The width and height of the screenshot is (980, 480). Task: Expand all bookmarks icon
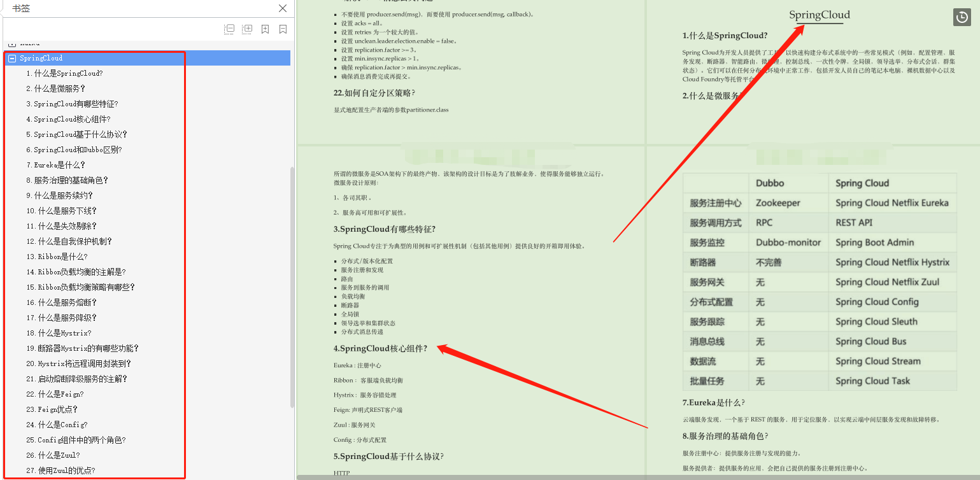(247, 29)
